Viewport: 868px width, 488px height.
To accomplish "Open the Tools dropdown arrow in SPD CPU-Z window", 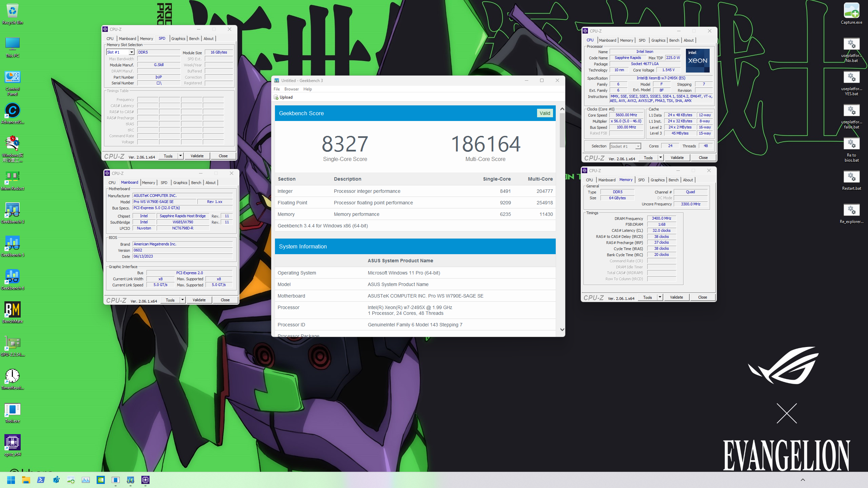I will (x=181, y=156).
